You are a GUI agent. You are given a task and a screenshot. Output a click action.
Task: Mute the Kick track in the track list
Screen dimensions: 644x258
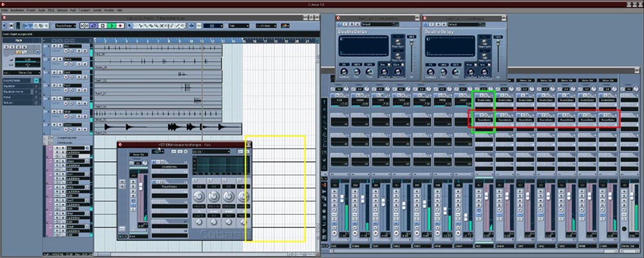pyautogui.click(x=54, y=46)
